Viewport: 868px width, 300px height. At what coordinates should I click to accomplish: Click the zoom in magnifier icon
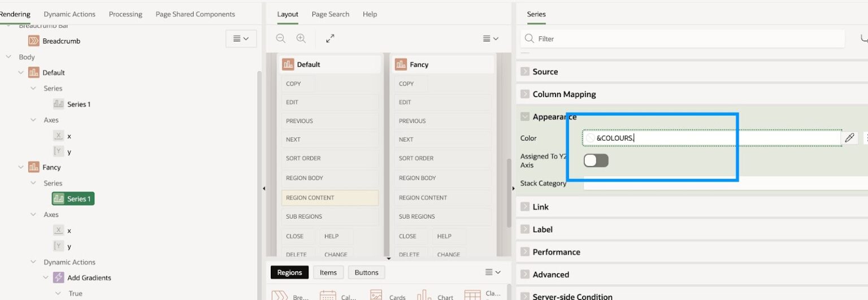pos(301,38)
